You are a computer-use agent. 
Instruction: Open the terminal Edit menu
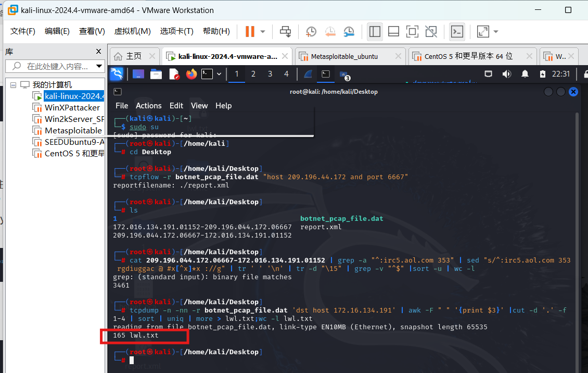[176, 106]
